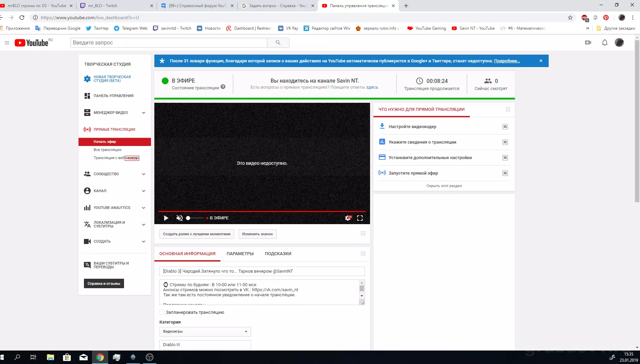Check the Запланировать трансляцию checkbox
The width and height of the screenshot is (640, 364).
(162, 312)
